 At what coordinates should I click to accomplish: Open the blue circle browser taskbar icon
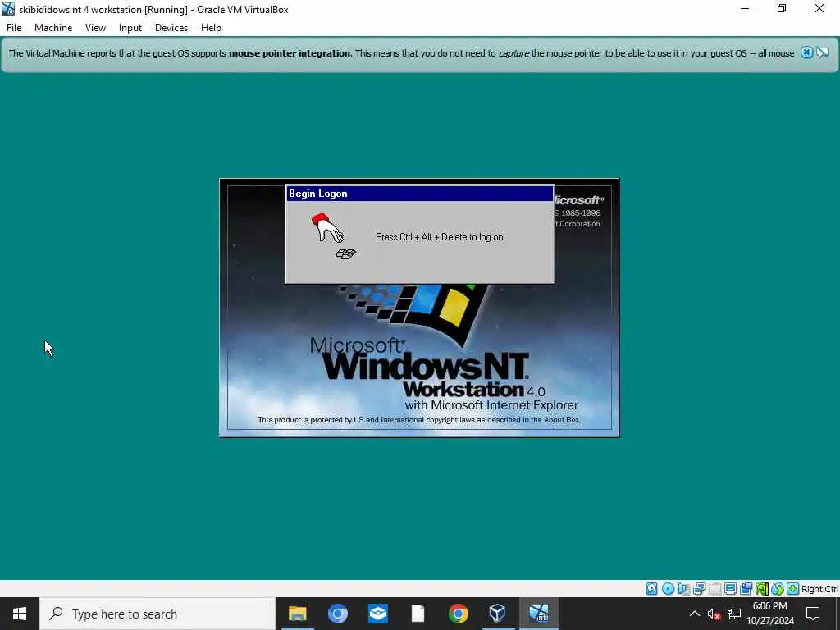click(x=337, y=614)
